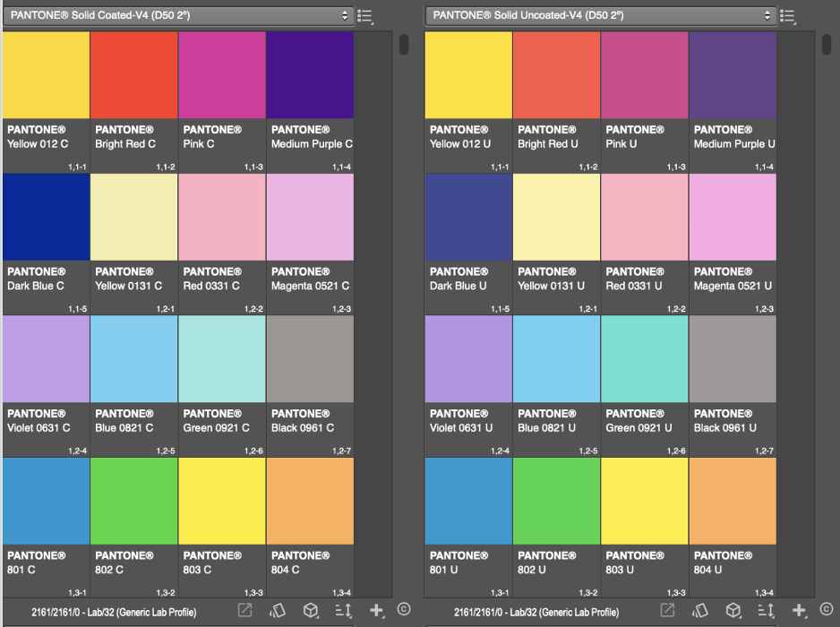Click the "PANTONE® Black 0961 C" name label
The width and height of the screenshot is (840, 627).
[x=303, y=421]
